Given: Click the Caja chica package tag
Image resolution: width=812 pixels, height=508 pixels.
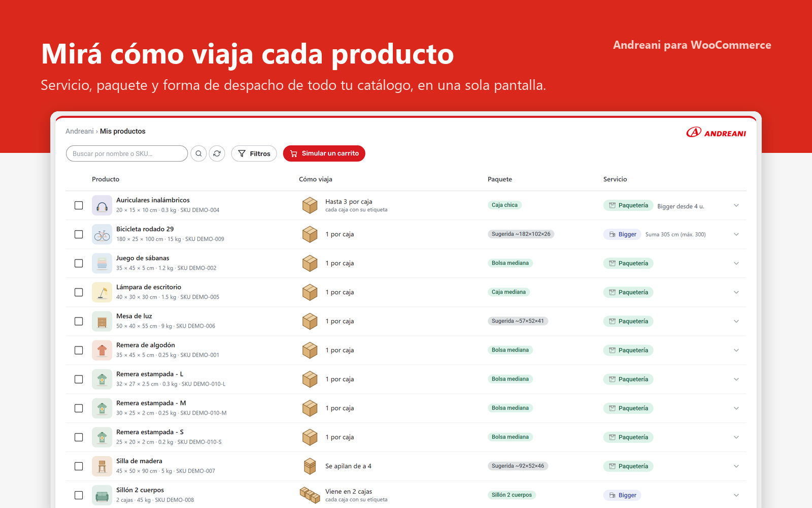Looking at the screenshot, I should click(x=504, y=205).
